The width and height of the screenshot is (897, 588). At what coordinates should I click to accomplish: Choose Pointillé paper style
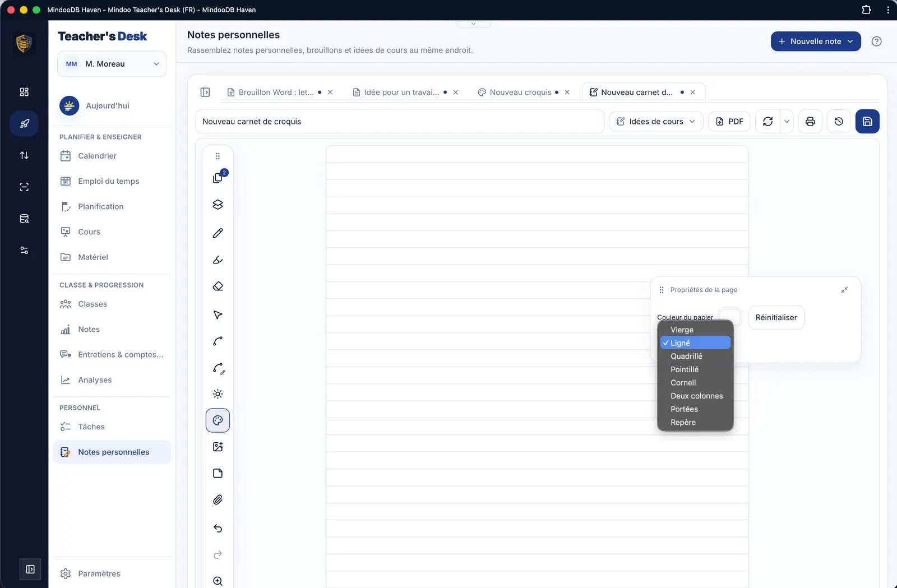695,369
